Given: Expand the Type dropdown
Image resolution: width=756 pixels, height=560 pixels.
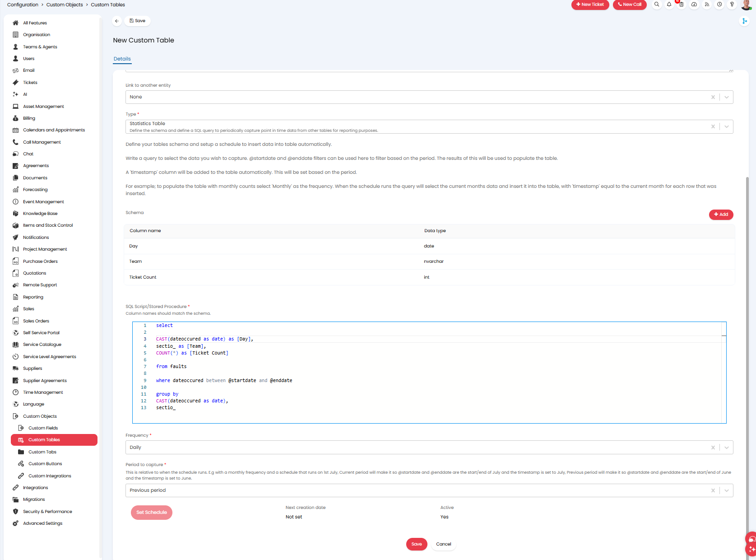Looking at the screenshot, I should click(727, 126).
